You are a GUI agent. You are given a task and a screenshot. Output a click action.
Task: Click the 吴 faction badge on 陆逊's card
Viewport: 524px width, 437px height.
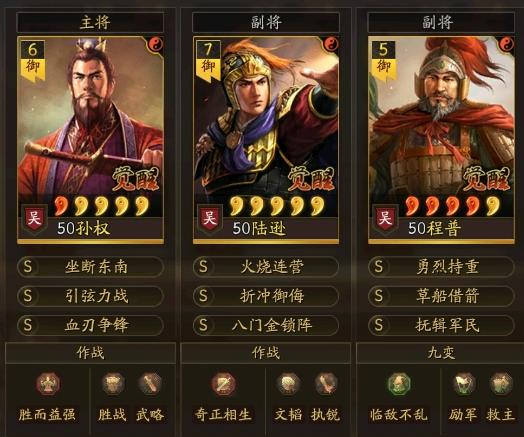(210, 218)
